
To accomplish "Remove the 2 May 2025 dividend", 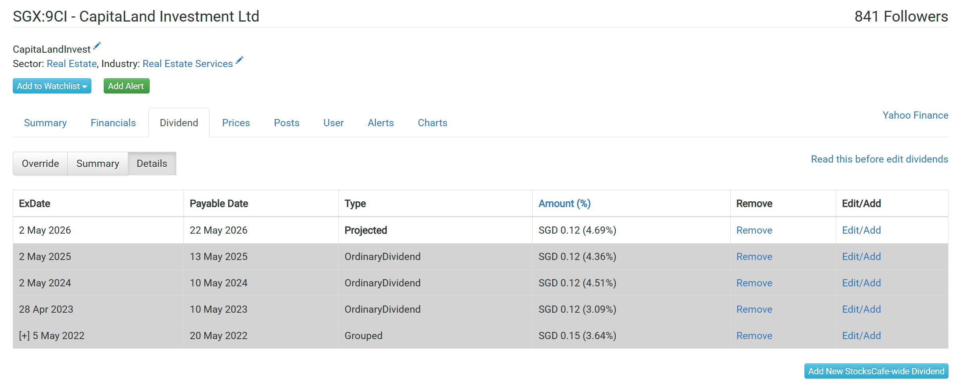I will tap(754, 256).
